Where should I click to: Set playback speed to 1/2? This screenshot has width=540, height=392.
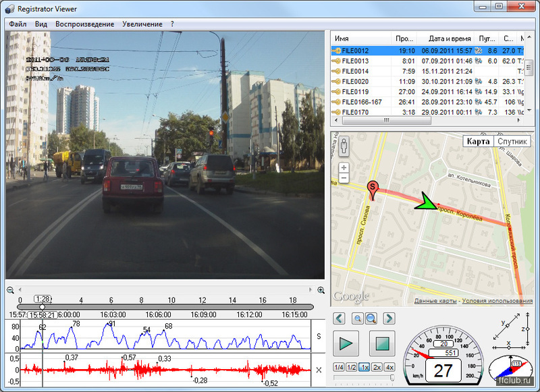coord(351,367)
